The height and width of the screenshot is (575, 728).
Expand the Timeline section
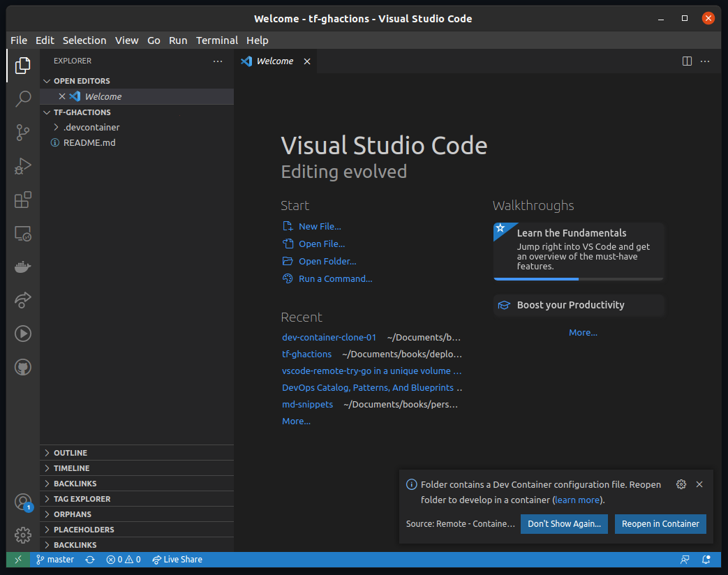pos(137,468)
